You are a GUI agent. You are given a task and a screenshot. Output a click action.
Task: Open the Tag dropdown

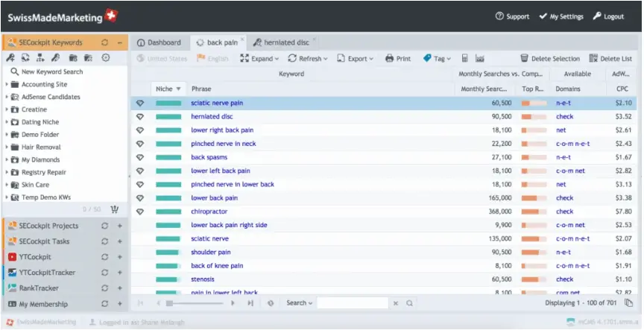(x=437, y=58)
